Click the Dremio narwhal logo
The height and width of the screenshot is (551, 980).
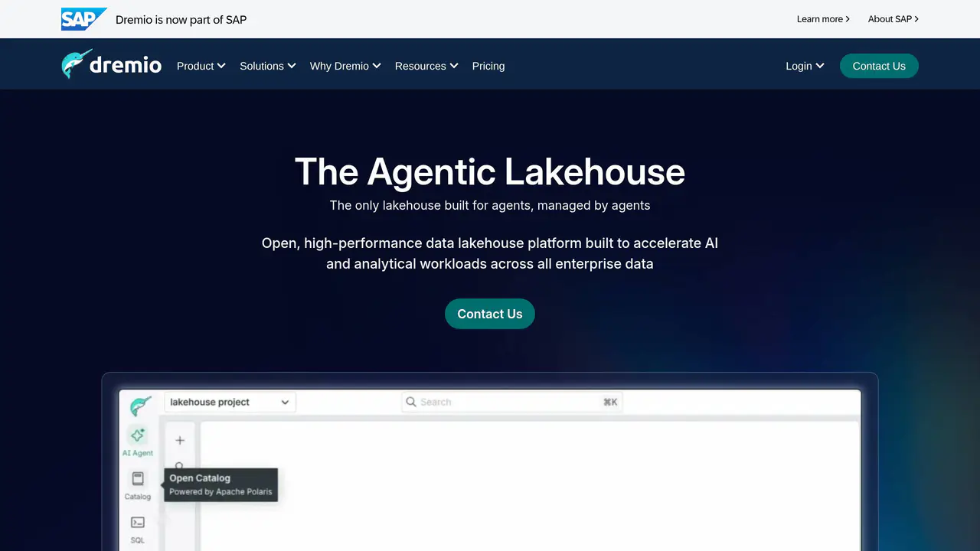[111, 65]
